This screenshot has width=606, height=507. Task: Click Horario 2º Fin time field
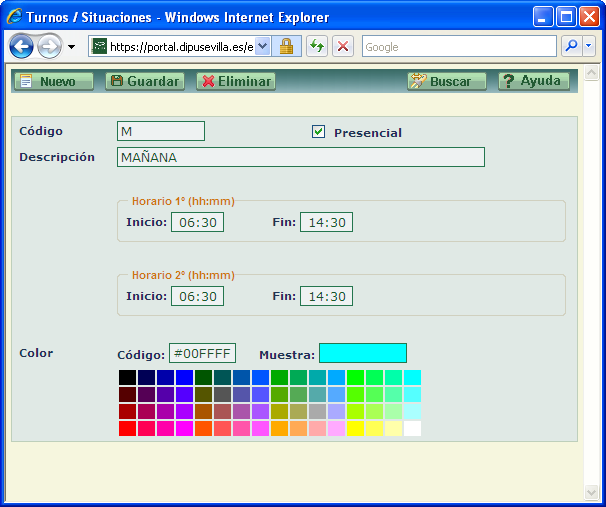327,296
